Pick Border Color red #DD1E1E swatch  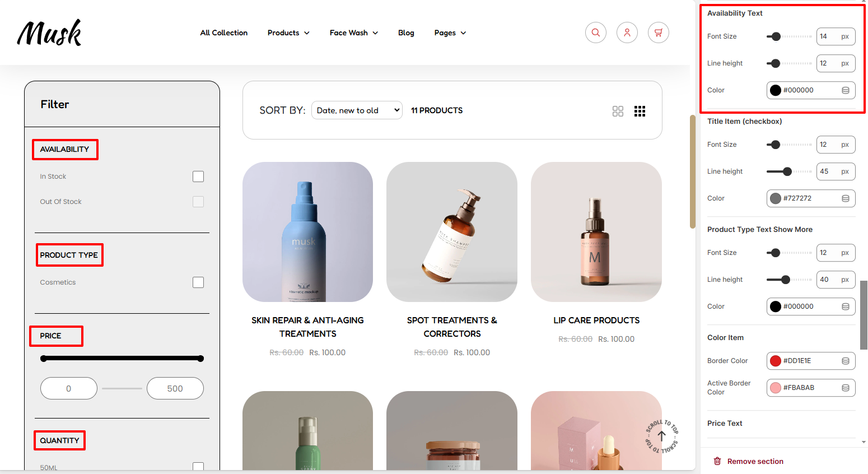(x=776, y=361)
